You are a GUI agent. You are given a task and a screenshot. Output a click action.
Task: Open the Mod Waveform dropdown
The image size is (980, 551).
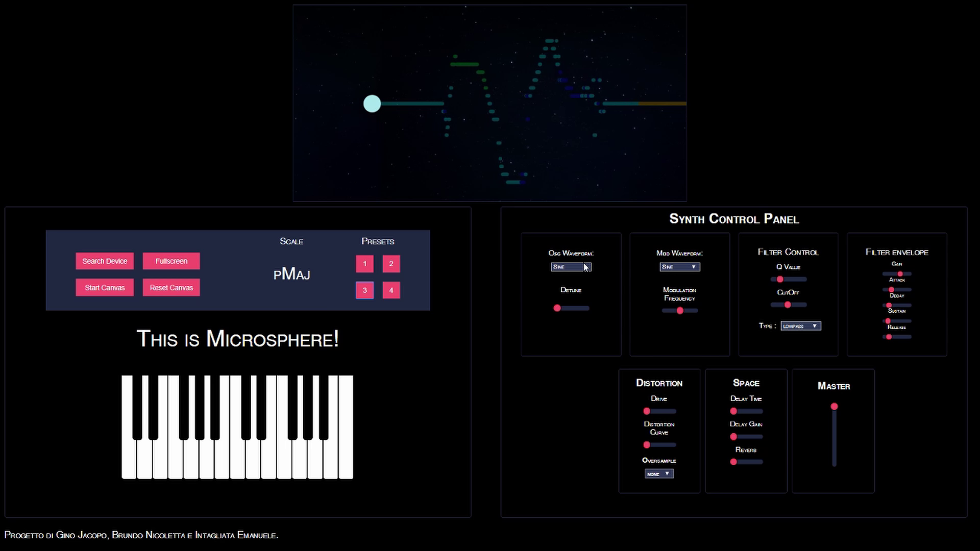(679, 267)
